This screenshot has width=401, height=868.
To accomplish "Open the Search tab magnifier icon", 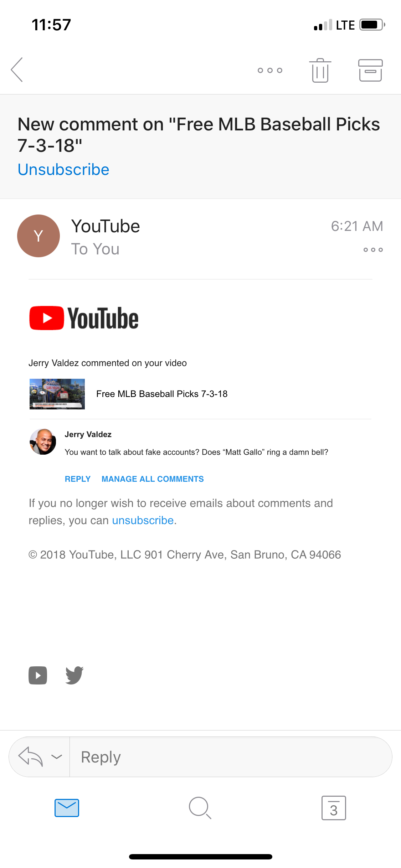I will tap(200, 808).
